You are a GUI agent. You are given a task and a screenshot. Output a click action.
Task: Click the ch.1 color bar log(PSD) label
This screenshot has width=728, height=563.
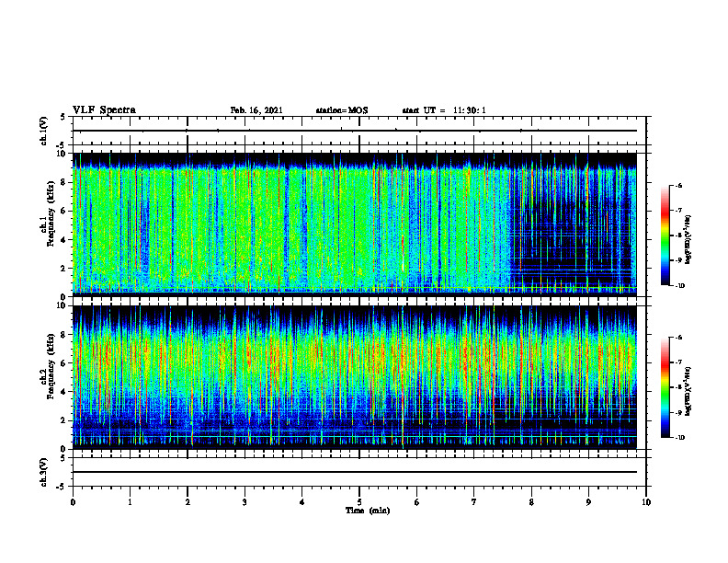pos(688,239)
